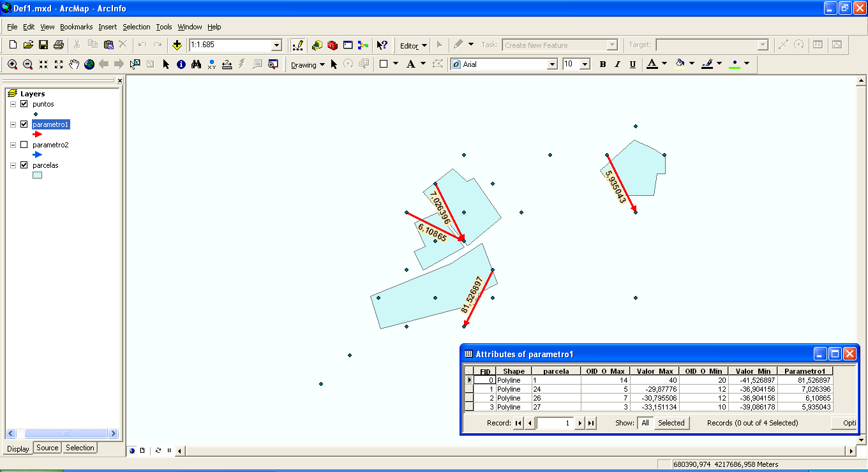Open ArcToolbox from the toolbar
This screenshot has width=868, height=472.
(333, 45)
